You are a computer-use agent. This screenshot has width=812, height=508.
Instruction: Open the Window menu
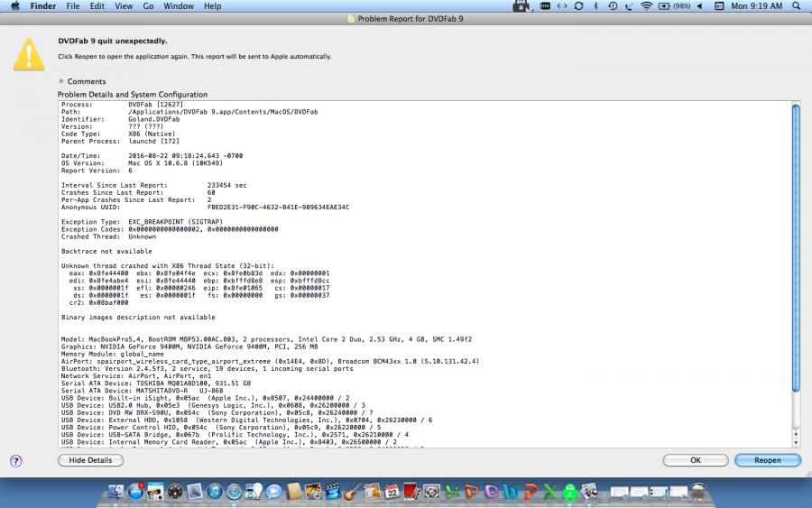(179, 6)
